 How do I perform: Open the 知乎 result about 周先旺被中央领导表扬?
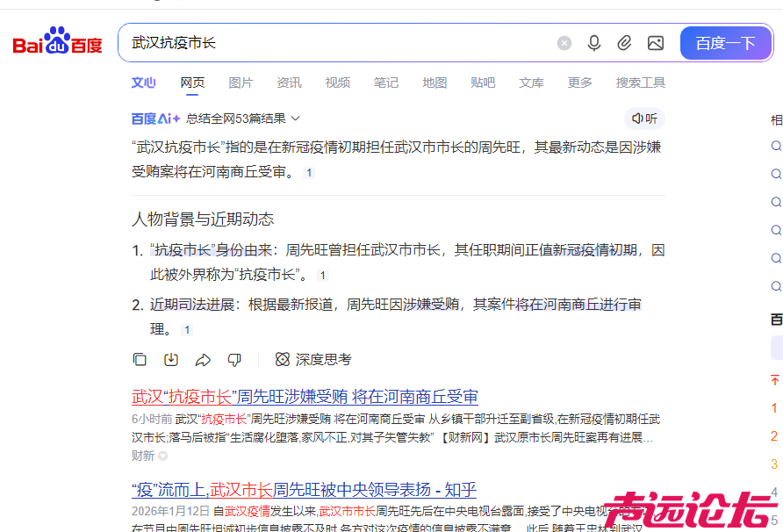(304, 490)
